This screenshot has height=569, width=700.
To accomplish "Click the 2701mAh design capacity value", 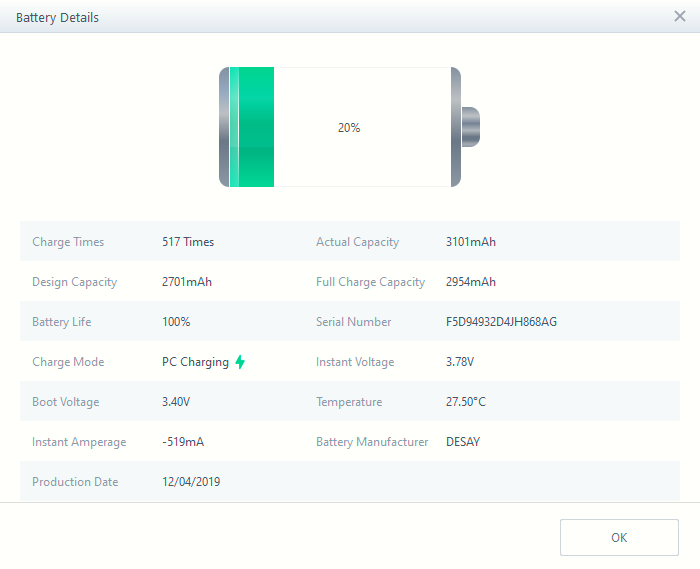I will pos(187,282).
